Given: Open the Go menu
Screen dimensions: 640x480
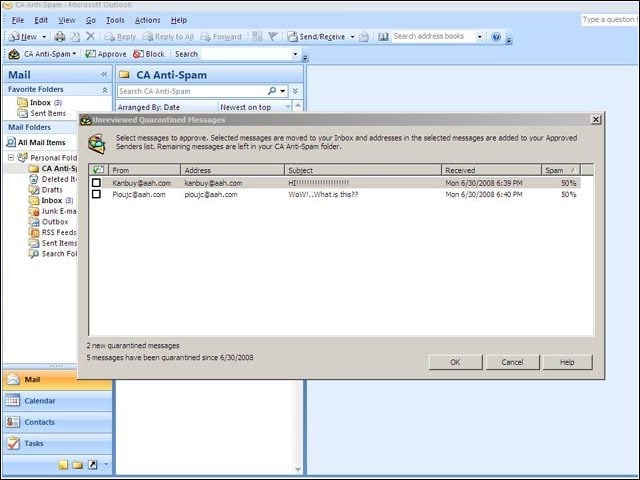Looking at the screenshot, I should pos(91,20).
